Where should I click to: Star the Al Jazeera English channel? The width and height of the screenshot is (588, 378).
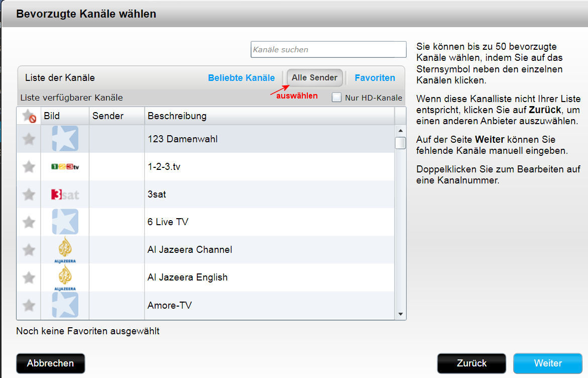point(29,277)
